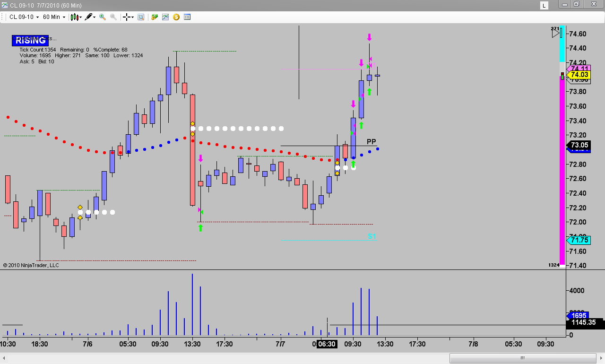
Task: Click the blue RISING indicator label
Action: [x=30, y=40]
